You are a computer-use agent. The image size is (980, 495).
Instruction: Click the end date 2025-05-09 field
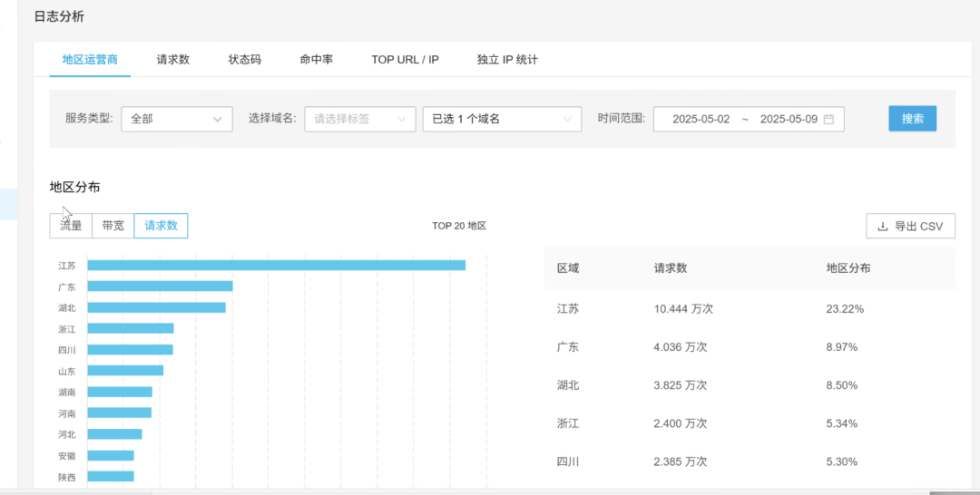788,119
